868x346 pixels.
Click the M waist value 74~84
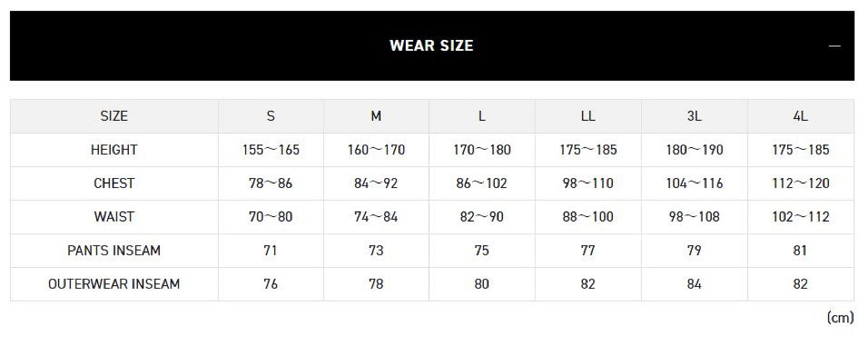(x=376, y=217)
